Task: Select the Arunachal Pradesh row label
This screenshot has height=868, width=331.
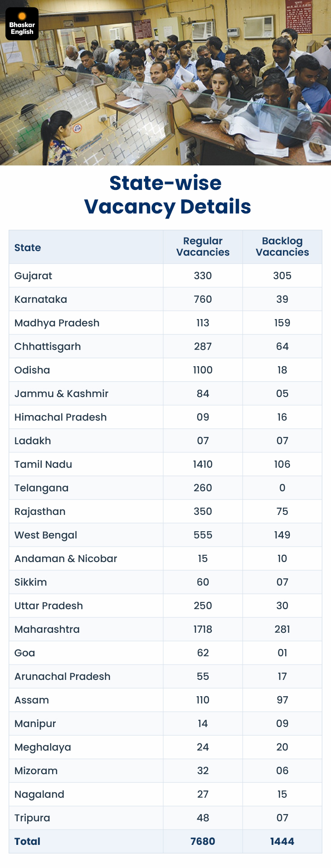Action: pos(62,676)
